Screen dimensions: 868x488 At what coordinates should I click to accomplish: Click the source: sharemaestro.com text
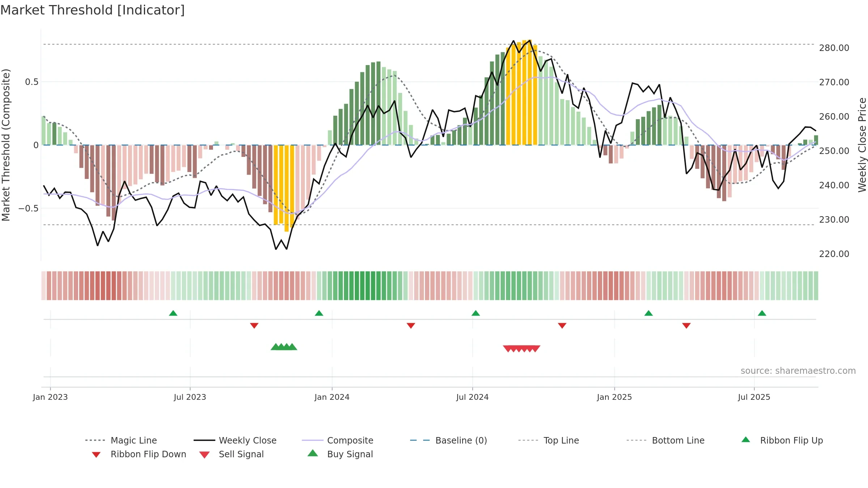click(798, 371)
